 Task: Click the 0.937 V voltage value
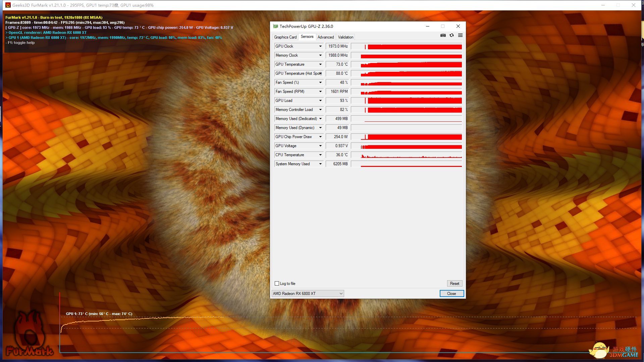click(x=337, y=146)
